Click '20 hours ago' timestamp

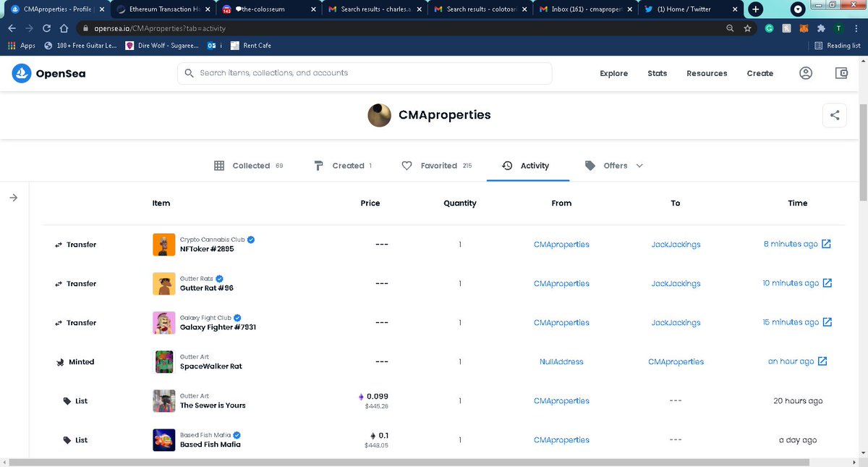tap(797, 400)
